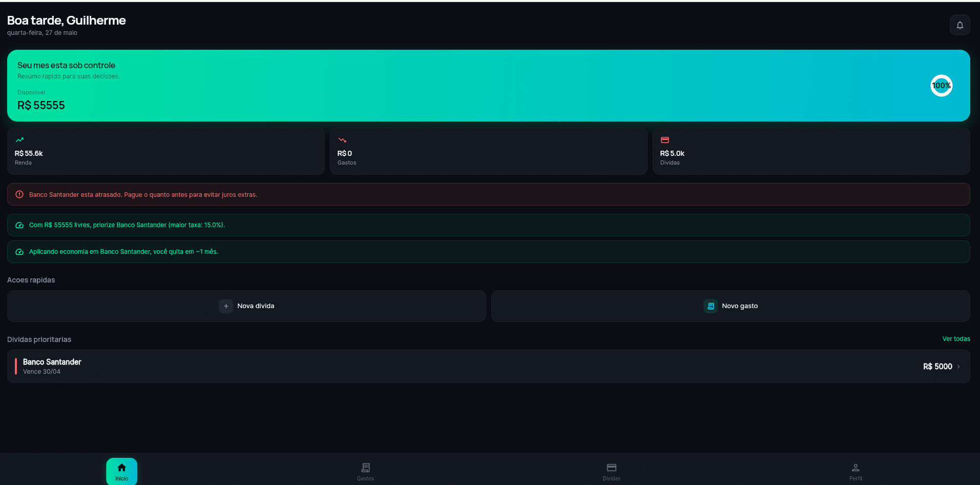Click 'Aplicando economia em Banco Santander' tip
980x485 pixels.
[123, 252]
